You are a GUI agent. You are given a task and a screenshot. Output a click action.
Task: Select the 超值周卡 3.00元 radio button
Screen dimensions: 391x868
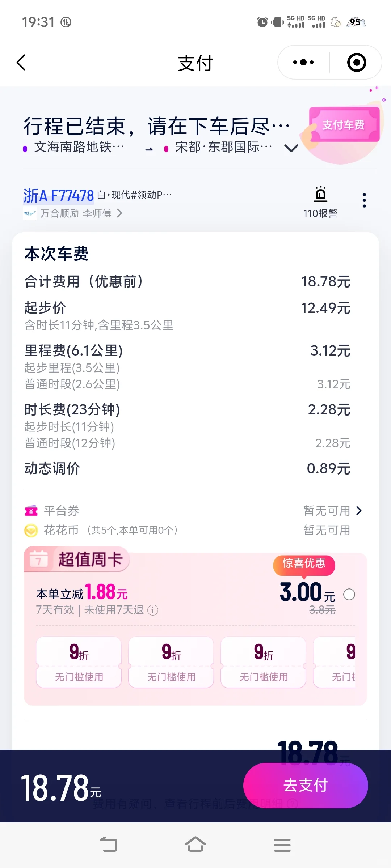point(349,594)
